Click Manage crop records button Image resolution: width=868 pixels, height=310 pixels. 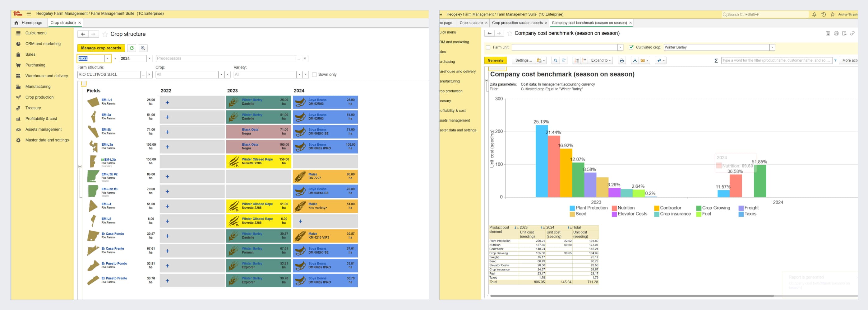(x=101, y=48)
